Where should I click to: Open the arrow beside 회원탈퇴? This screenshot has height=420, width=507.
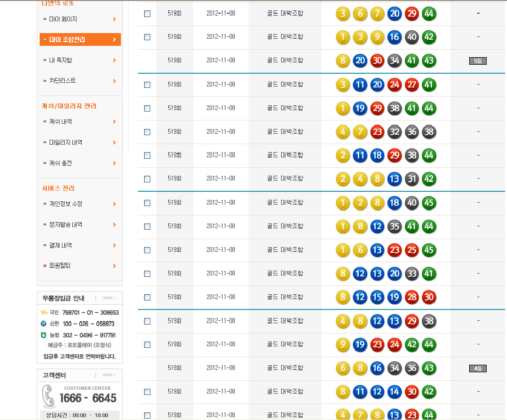[x=114, y=266]
